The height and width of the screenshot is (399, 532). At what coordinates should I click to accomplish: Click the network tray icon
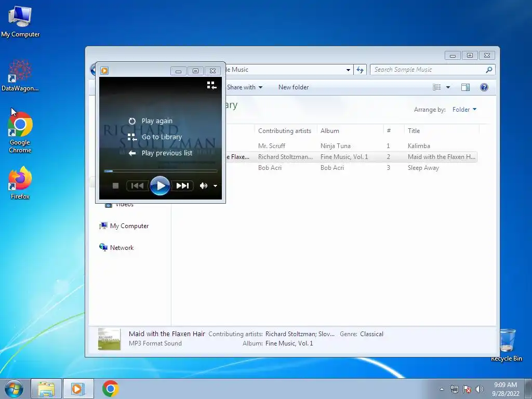pos(454,389)
